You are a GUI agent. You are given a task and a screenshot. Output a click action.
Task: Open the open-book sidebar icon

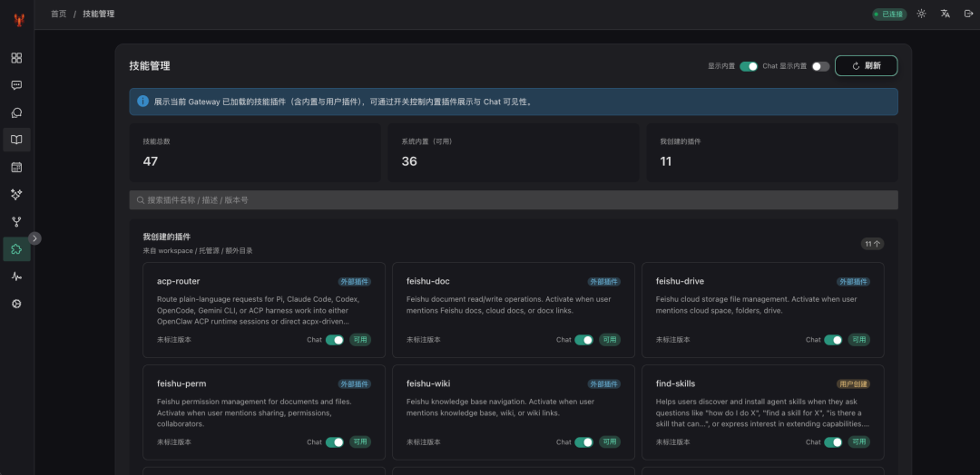[x=17, y=140]
